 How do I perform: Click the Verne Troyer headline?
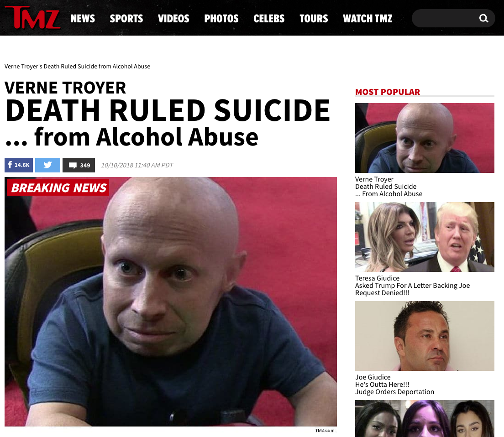(x=168, y=114)
